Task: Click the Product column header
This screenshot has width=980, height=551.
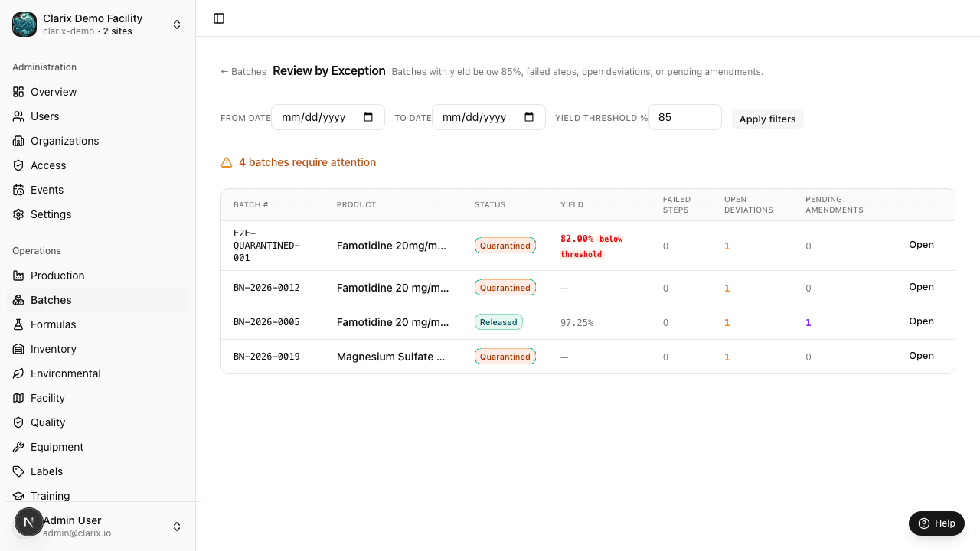Action: [356, 205]
